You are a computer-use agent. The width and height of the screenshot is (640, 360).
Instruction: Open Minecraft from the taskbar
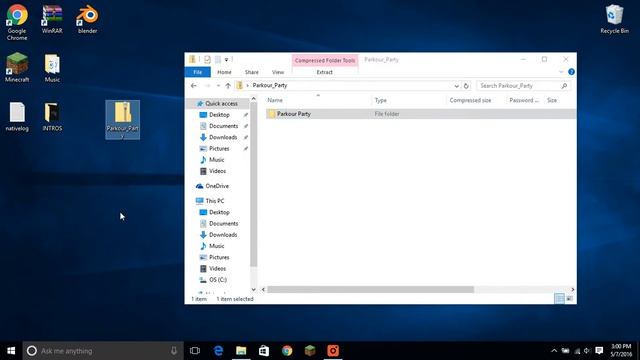(x=310, y=351)
